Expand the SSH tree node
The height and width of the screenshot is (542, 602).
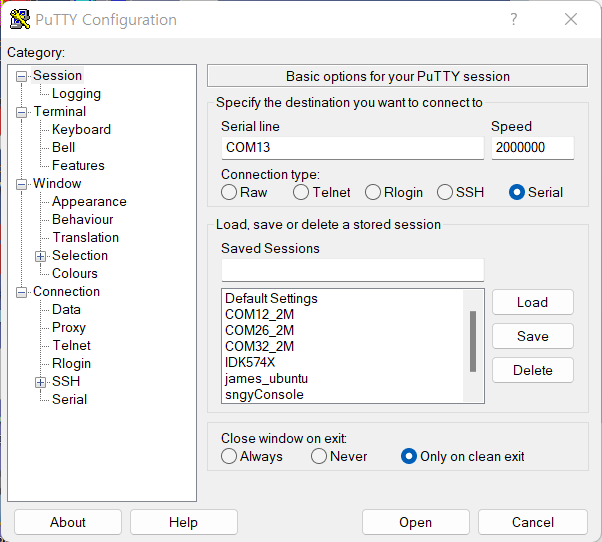[40, 382]
